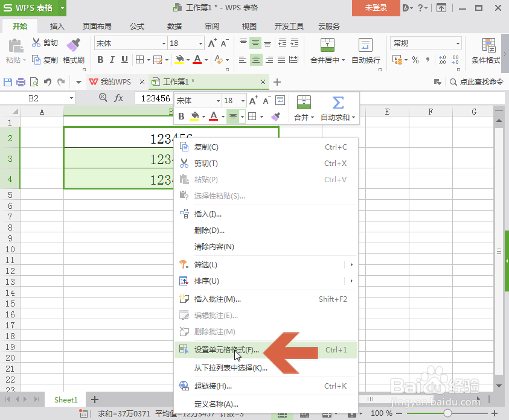Click the Undo arrow icon
509x420 pixels.
(x=48, y=82)
